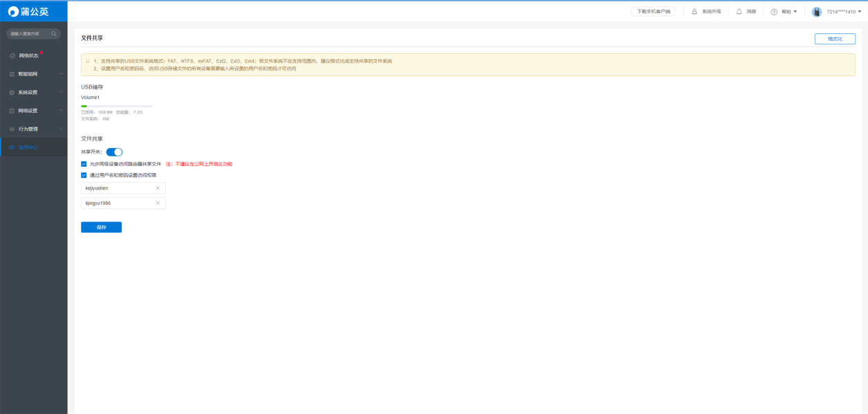
Task: Click the 下载手机客户端 button
Action: [653, 12]
